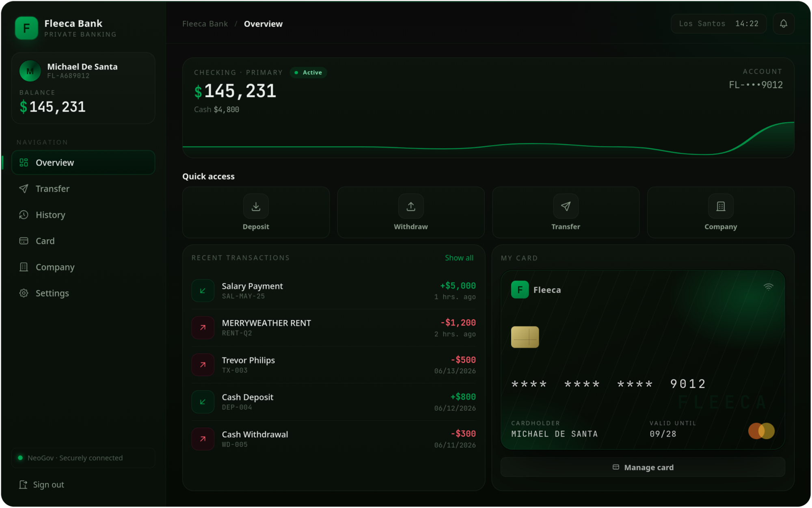
Task: Click the Transfer paper-plane icon in Quick access
Action: click(566, 206)
